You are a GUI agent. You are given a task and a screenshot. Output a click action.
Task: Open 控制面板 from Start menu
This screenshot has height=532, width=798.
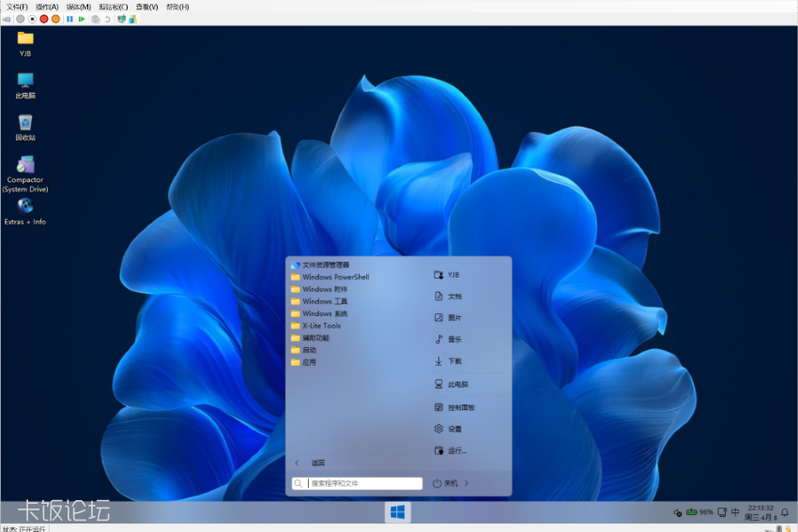(460, 407)
